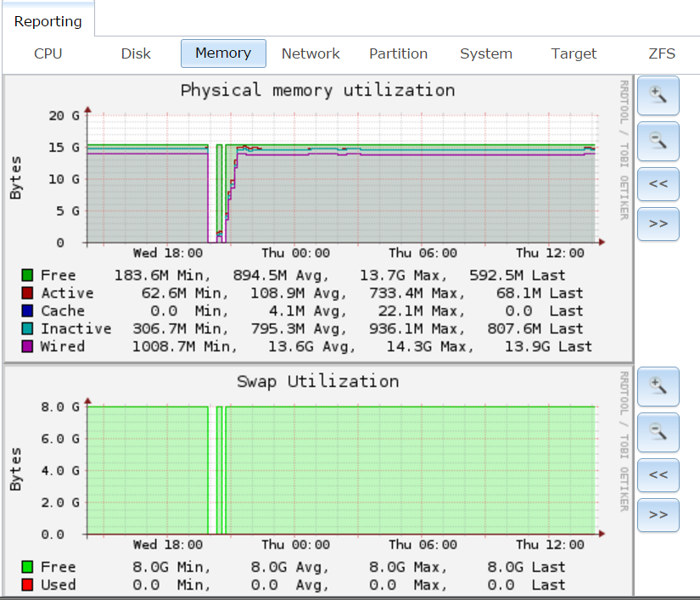Click the green Free swatch in swap legend
The image size is (700, 600).
click(27, 567)
